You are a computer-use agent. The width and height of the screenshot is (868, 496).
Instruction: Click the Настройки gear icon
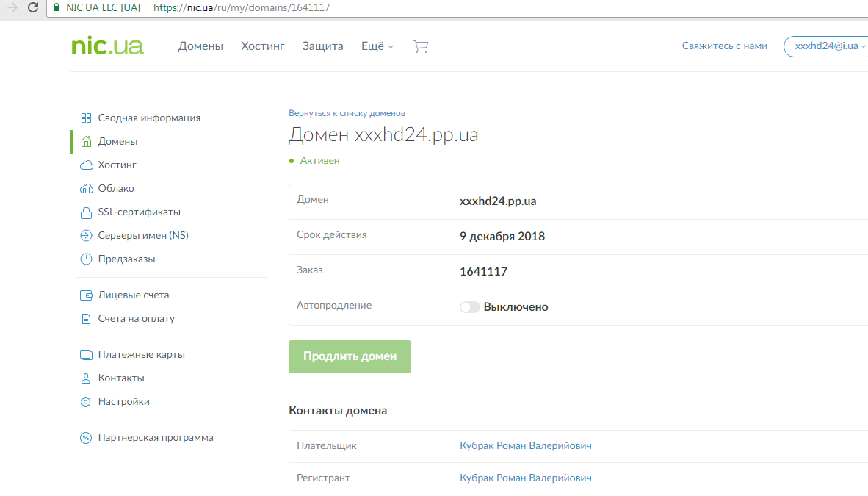pos(86,402)
